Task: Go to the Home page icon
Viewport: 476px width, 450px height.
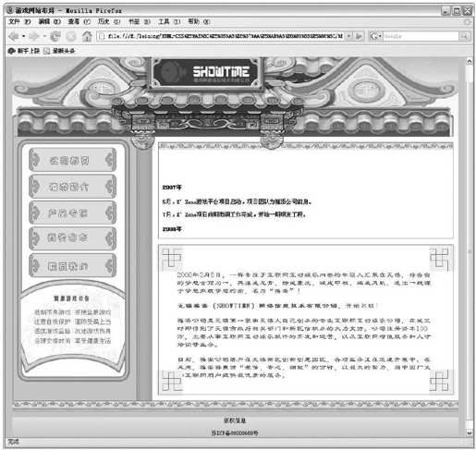Action: [x=87, y=36]
